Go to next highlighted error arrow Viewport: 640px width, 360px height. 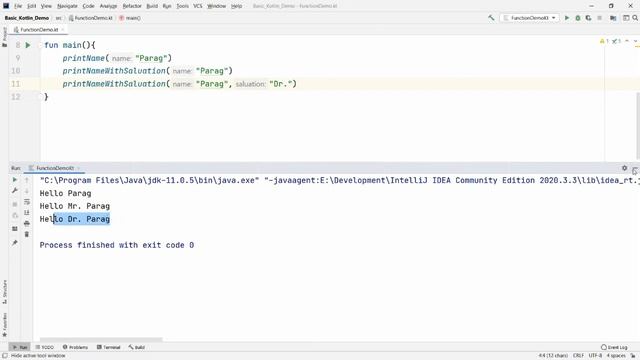pos(635,41)
